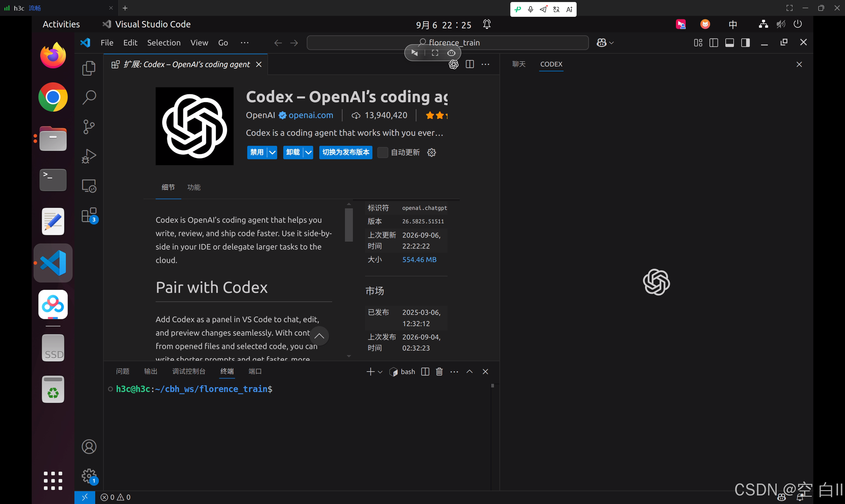Add a new terminal with plus icon
Image resolution: width=845 pixels, height=504 pixels.
click(370, 371)
